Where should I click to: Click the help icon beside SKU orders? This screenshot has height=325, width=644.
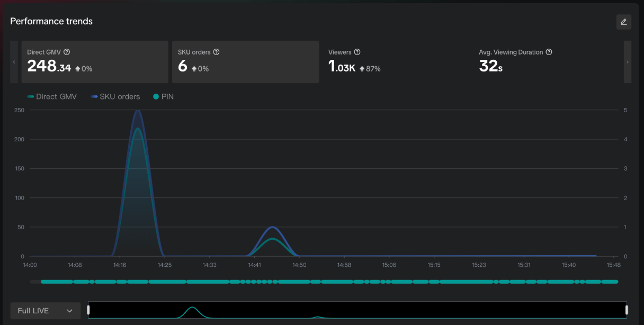216,52
